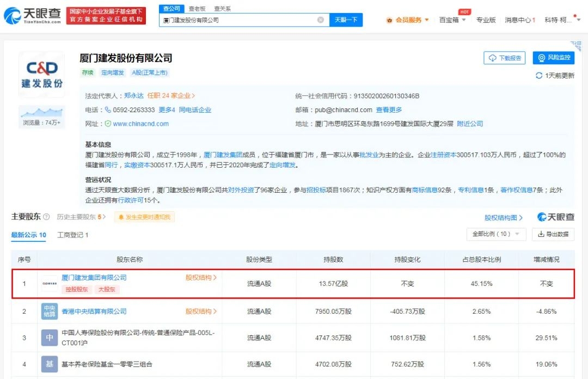Click the 中央结算 avatar icon

point(49,311)
